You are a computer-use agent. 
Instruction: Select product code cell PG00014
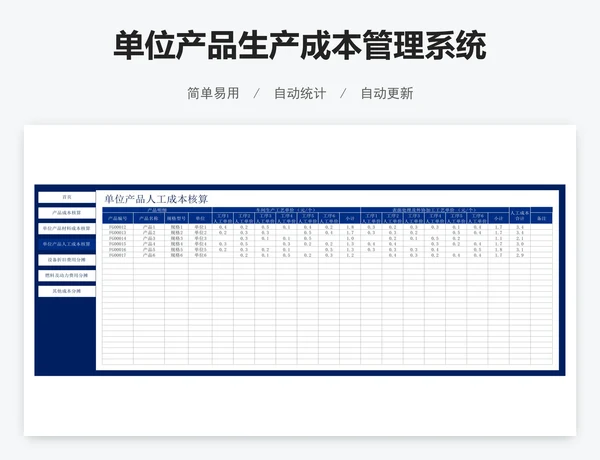pyautogui.click(x=118, y=238)
